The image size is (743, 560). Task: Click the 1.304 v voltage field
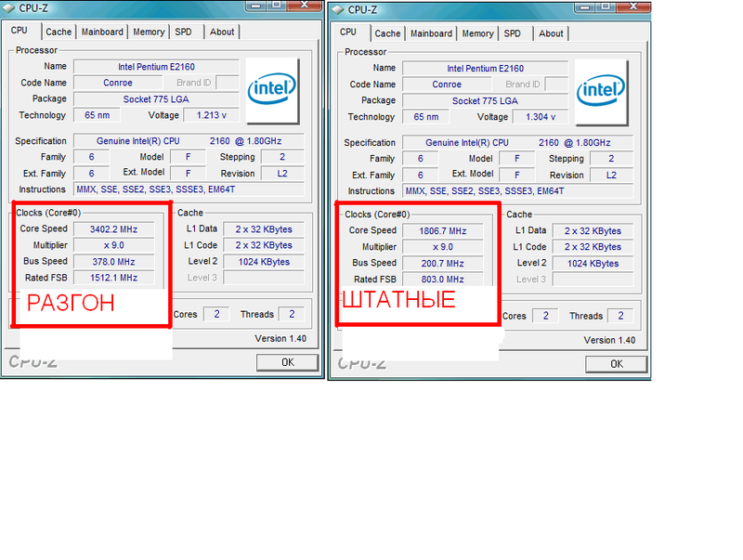click(541, 117)
